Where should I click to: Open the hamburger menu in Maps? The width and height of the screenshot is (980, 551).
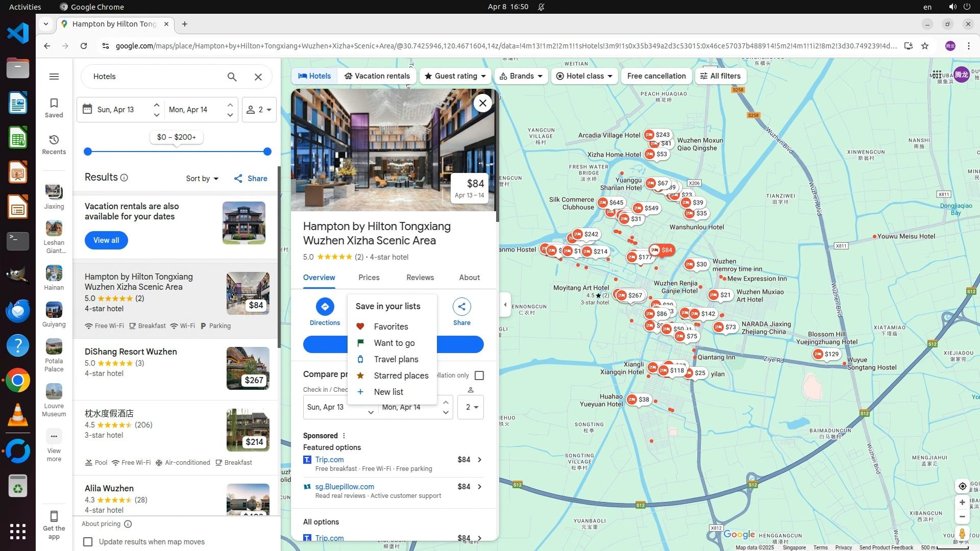54,77
